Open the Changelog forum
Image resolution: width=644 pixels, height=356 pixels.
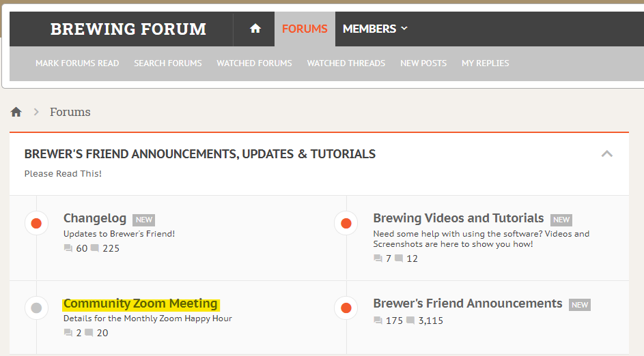pos(95,218)
